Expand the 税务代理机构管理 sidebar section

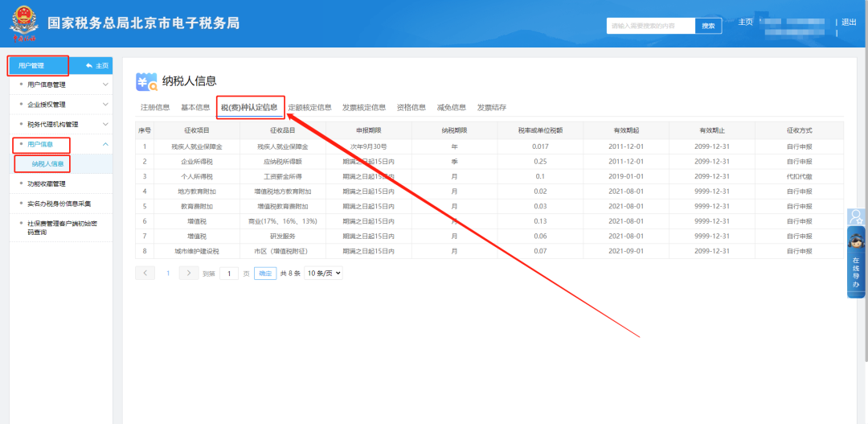click(104, 124)
